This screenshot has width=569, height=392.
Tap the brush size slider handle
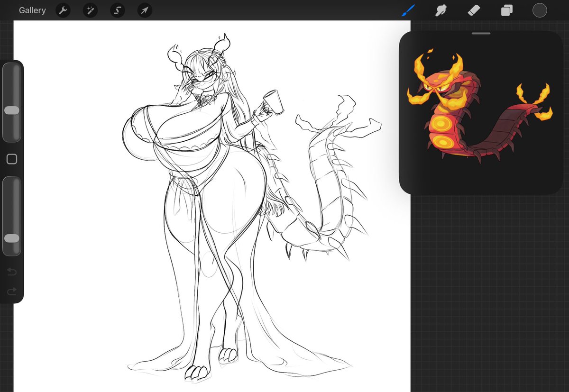coord(12,110)
